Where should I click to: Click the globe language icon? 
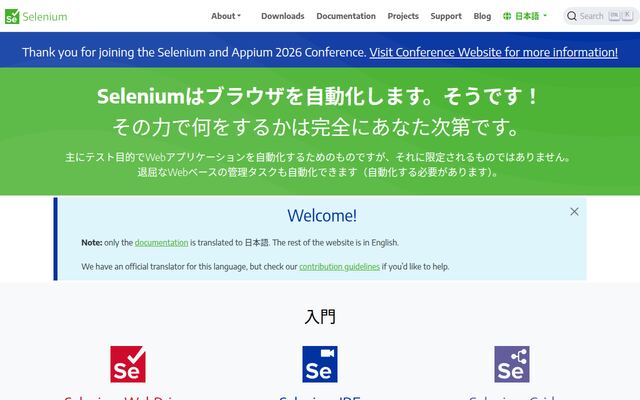click(x=507, y=16)
